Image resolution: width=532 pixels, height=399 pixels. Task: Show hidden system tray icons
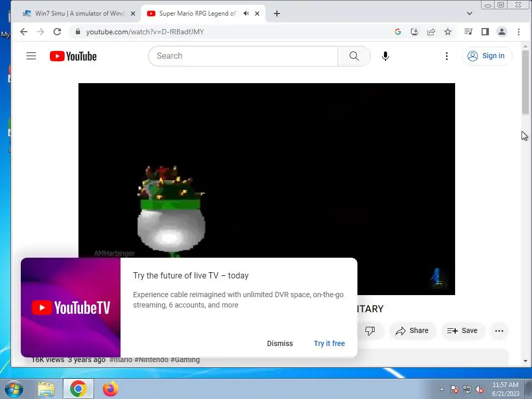point(442,389)
